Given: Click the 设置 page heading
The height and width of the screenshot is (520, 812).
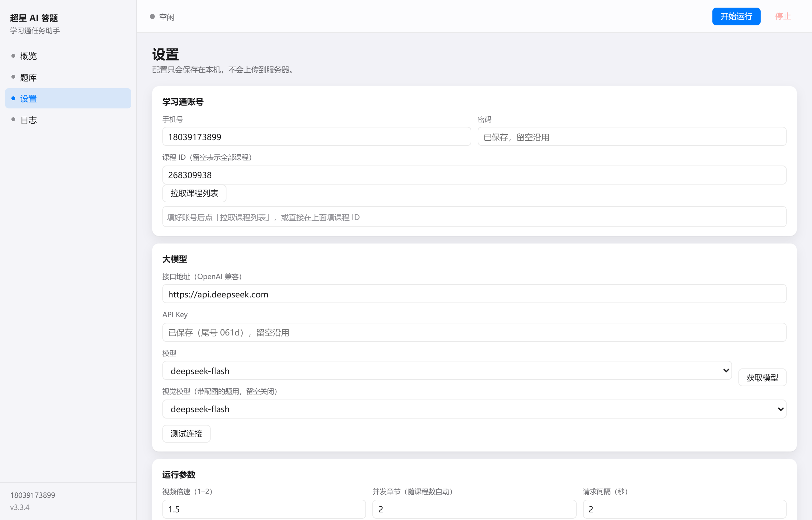Looking at the screenshot, I should pyautogui.click(x=165, y=54).
